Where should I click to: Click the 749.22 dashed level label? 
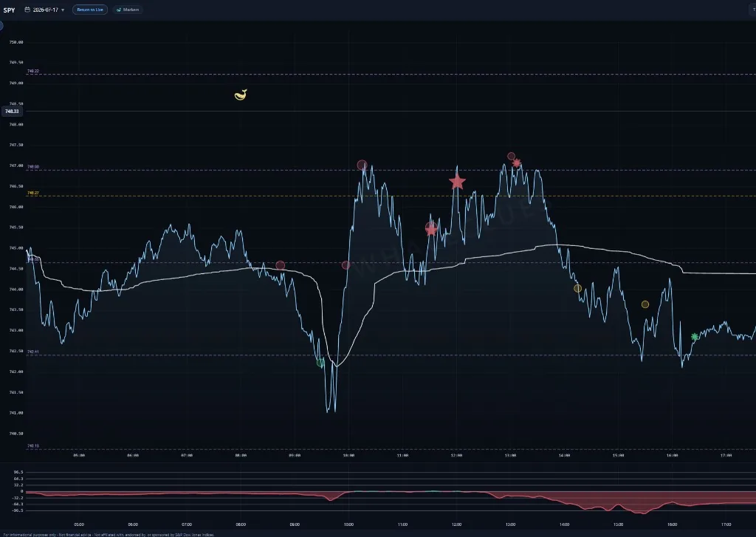pos(33,72)
